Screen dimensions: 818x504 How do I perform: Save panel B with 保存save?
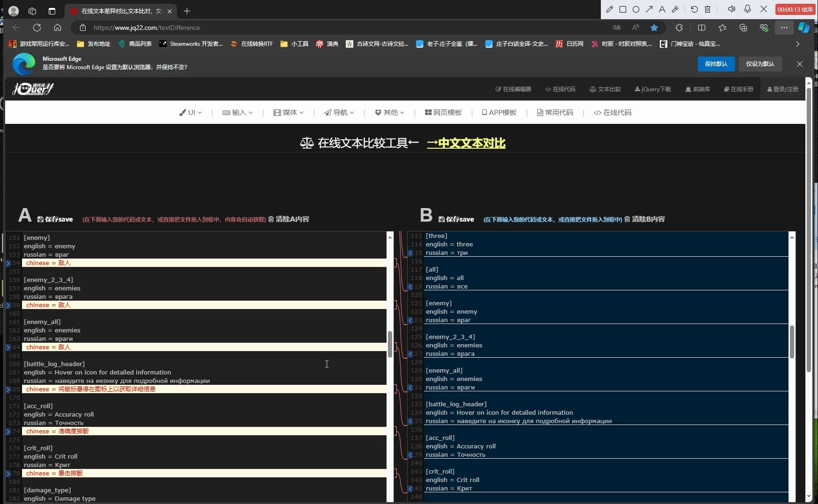tap(456, 219)
